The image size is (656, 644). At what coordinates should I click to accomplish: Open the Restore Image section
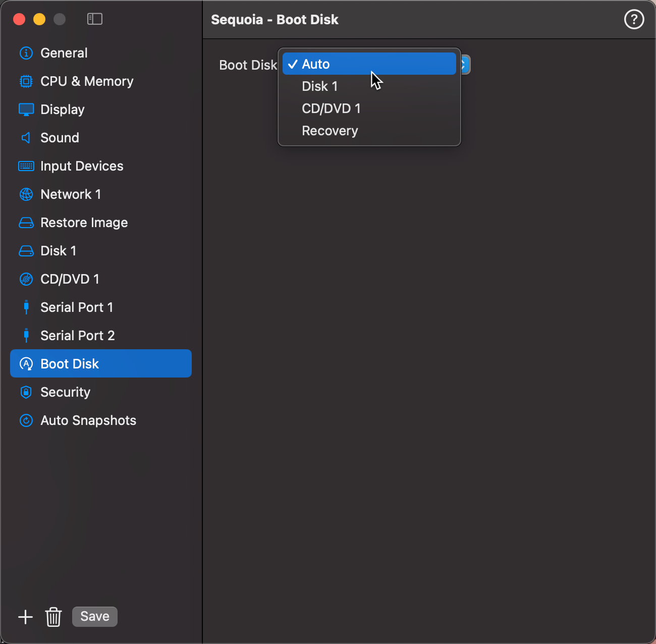pyautogui.click(x=84, y=223)
